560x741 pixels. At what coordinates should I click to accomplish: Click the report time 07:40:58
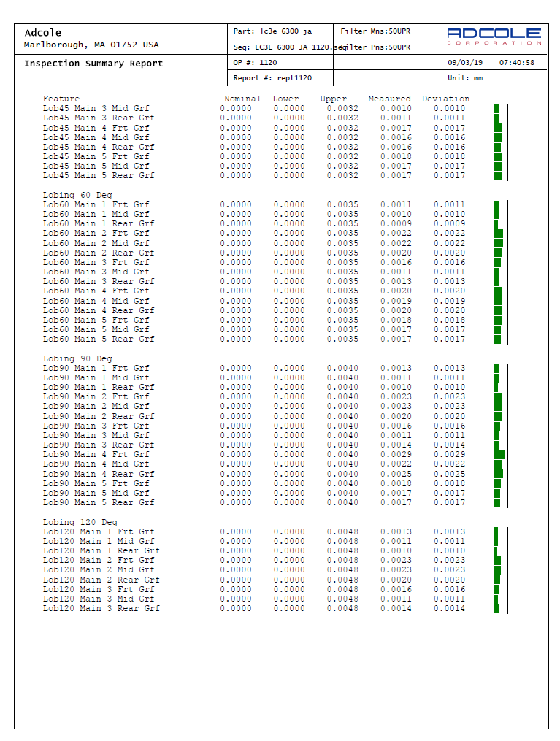tap(517, 63)
